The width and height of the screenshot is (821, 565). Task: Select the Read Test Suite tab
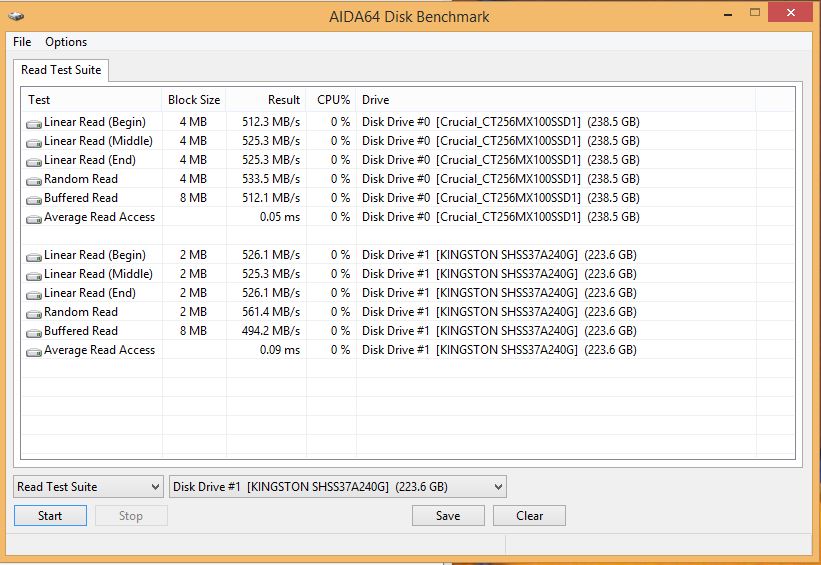point(61,70)
